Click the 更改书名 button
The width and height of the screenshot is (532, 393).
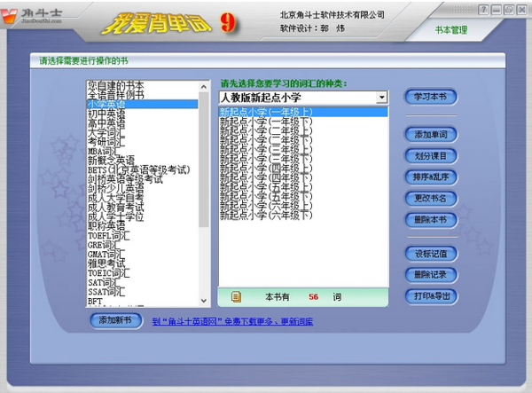click(431, 197)
